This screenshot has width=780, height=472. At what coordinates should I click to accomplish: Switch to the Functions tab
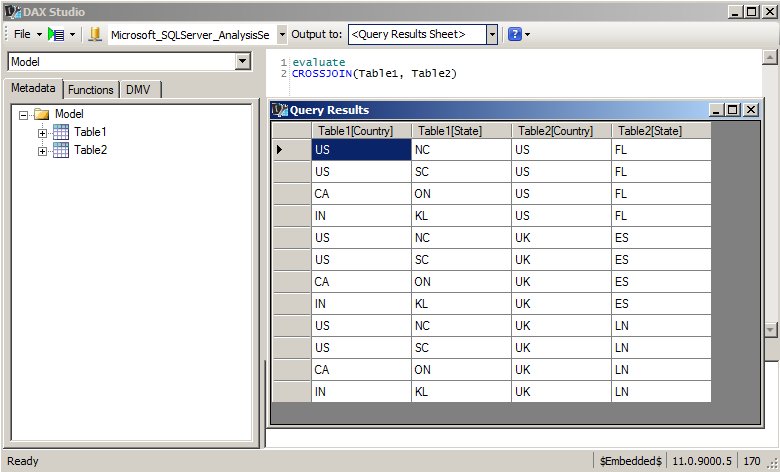click(x=91, y=90)
